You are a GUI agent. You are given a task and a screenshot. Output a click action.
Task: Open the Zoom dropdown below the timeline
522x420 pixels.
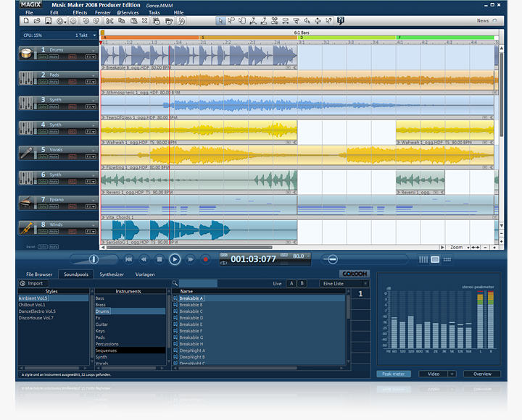(459, 248)
